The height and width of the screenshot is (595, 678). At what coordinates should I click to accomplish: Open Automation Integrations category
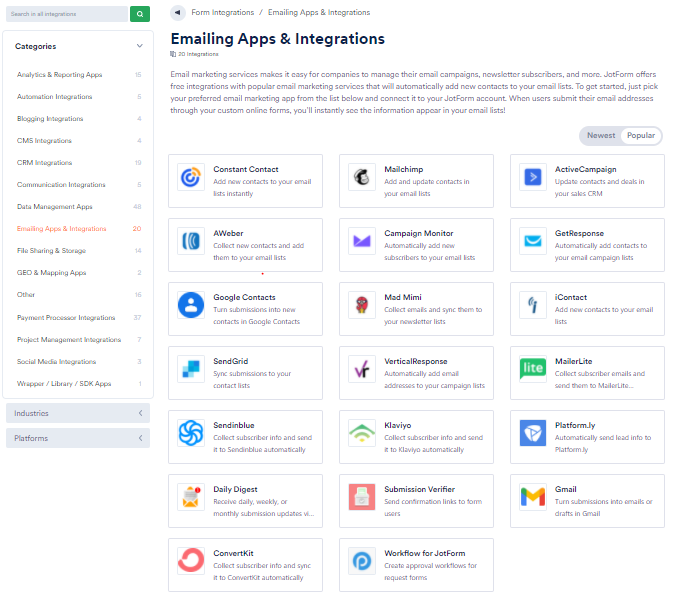point(54,97)
